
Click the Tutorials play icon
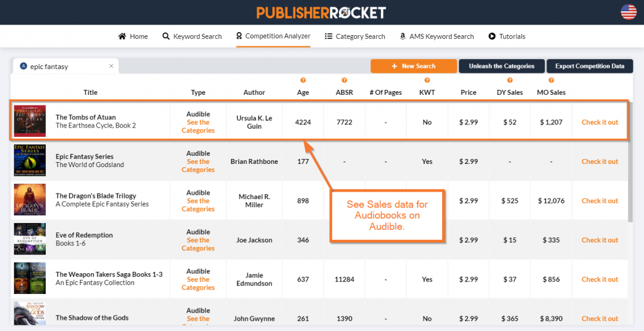[x=492, y=36]
